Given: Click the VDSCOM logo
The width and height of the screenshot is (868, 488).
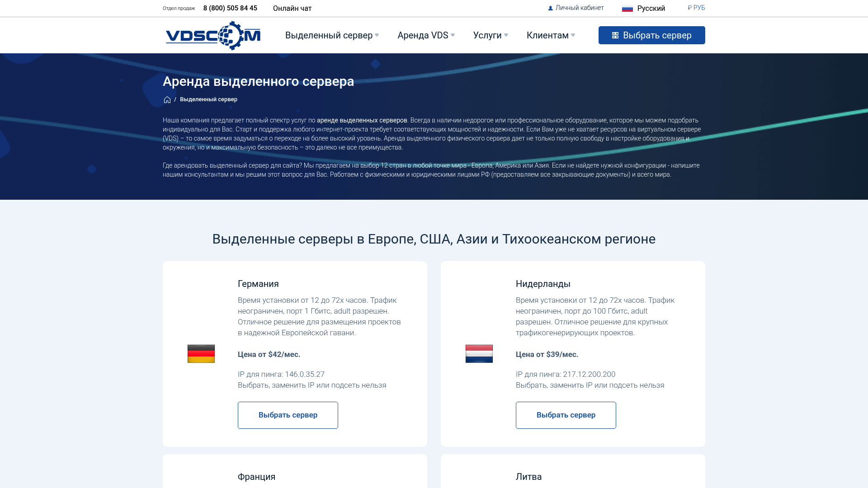Looking at the screenshot, I should pos(213,35).
